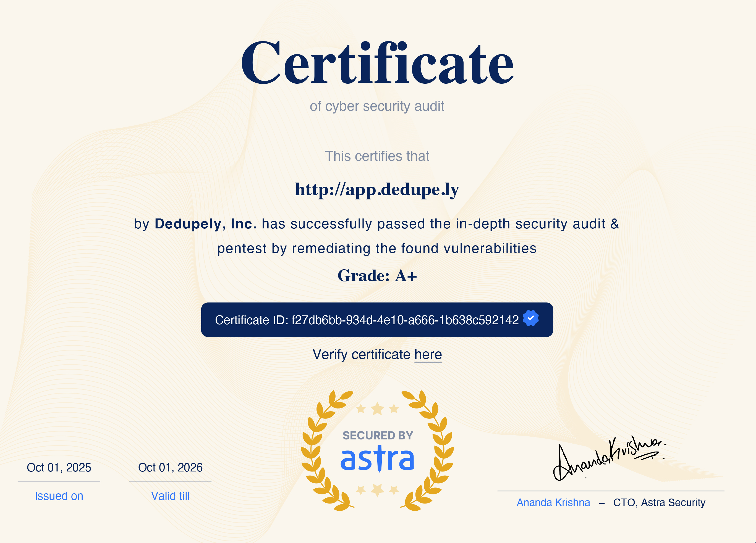The height and width of the screenshot is (543, 756).
Task: Click the 'Grade: A+' text
Action: pyautogui.click(x=377, y=276)
